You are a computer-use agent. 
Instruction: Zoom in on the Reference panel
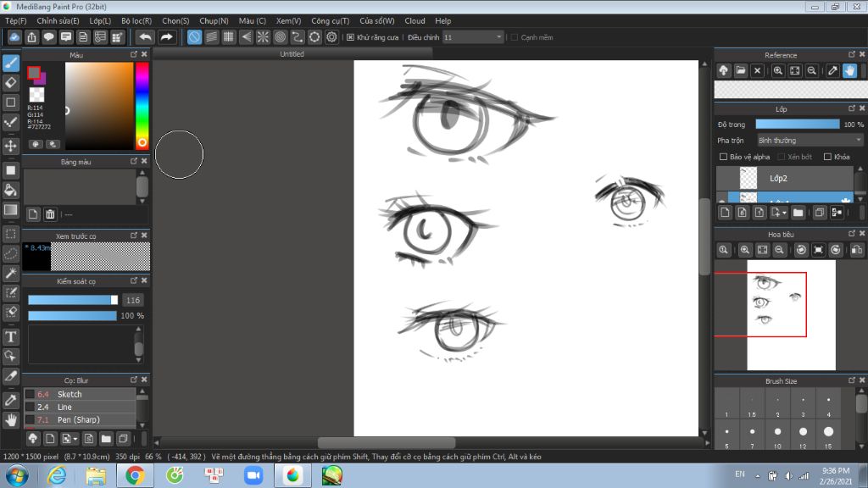[778, 71]
